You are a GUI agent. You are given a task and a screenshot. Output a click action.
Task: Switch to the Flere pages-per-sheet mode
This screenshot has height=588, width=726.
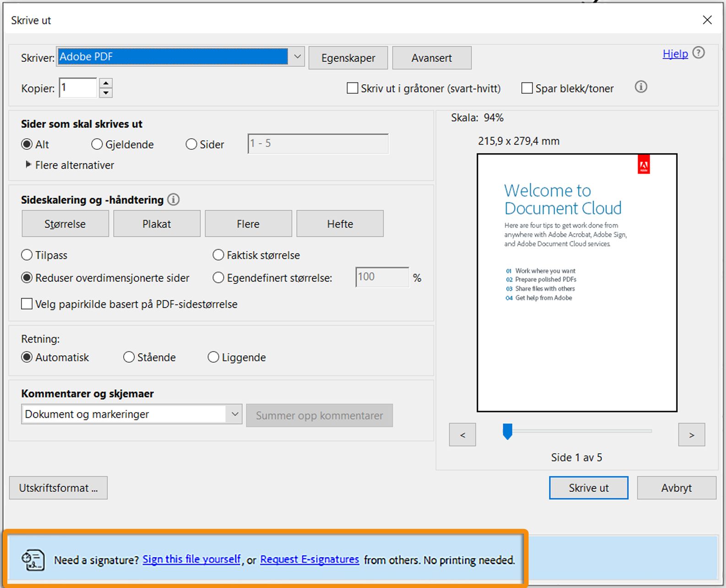pos(248,223)
